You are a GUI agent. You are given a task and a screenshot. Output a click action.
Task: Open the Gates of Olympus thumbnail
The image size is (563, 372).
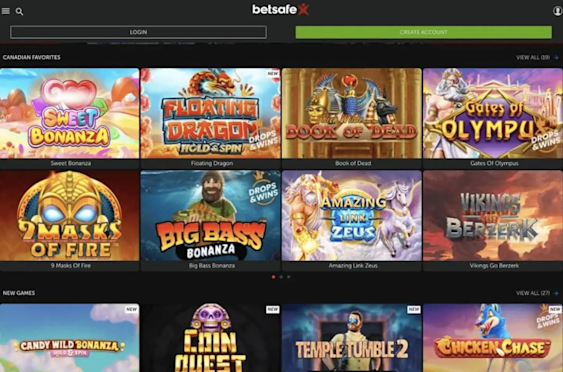[x=493, y=113]
